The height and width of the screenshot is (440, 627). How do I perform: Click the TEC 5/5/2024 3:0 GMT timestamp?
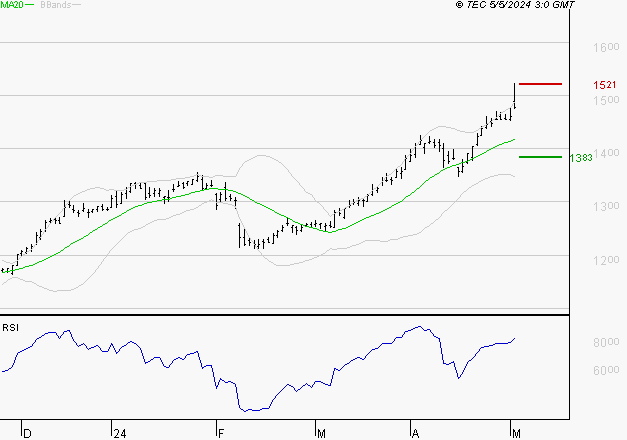coord(515,5)
